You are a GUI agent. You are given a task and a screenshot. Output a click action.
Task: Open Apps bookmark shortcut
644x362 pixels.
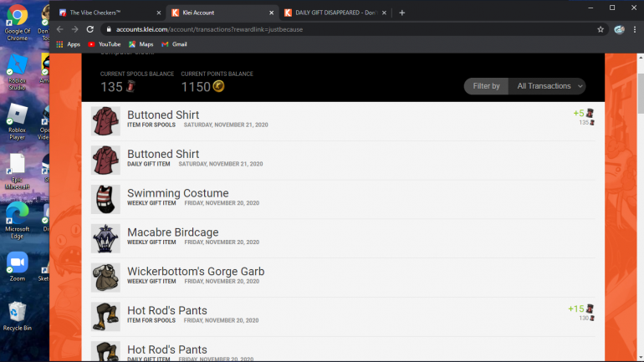(x=69, y=44)
